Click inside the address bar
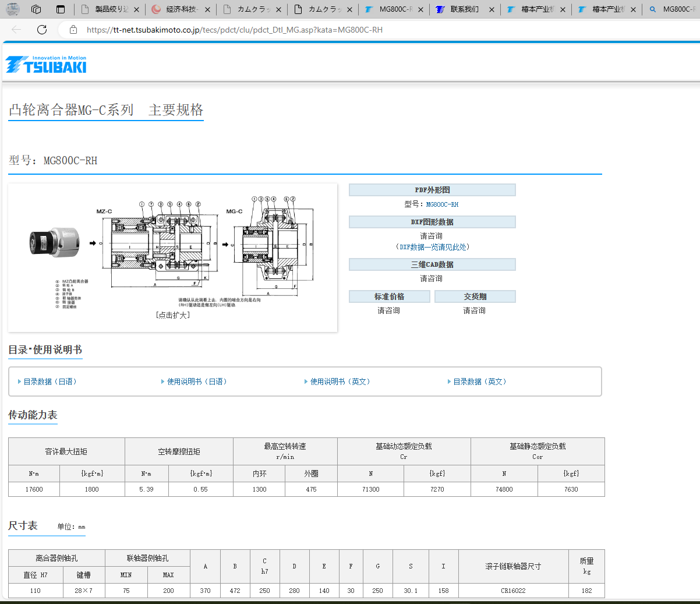 pyautogui.click(x=233, y=30)
